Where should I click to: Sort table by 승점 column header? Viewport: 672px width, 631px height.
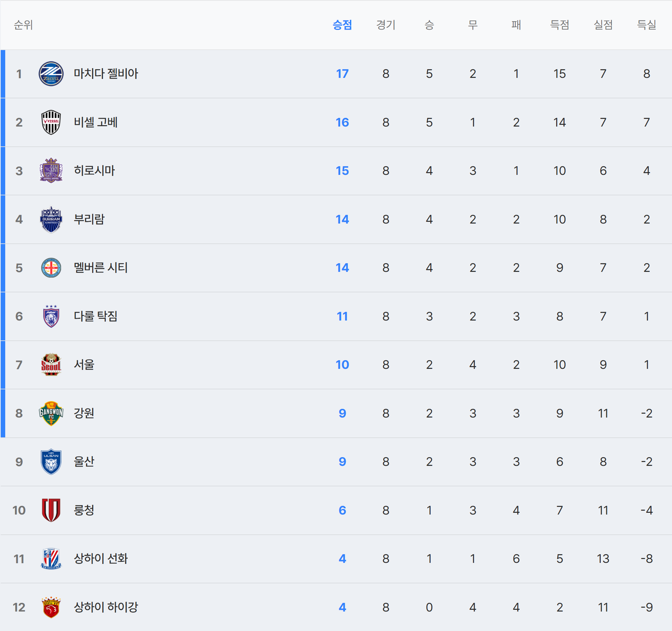(x=342, y=25)
